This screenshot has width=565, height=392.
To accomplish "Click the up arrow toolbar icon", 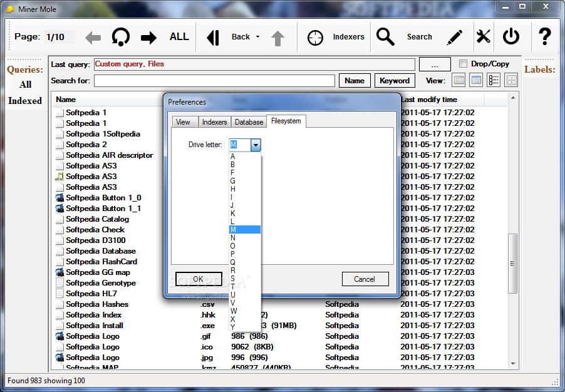I will (277, 38).
